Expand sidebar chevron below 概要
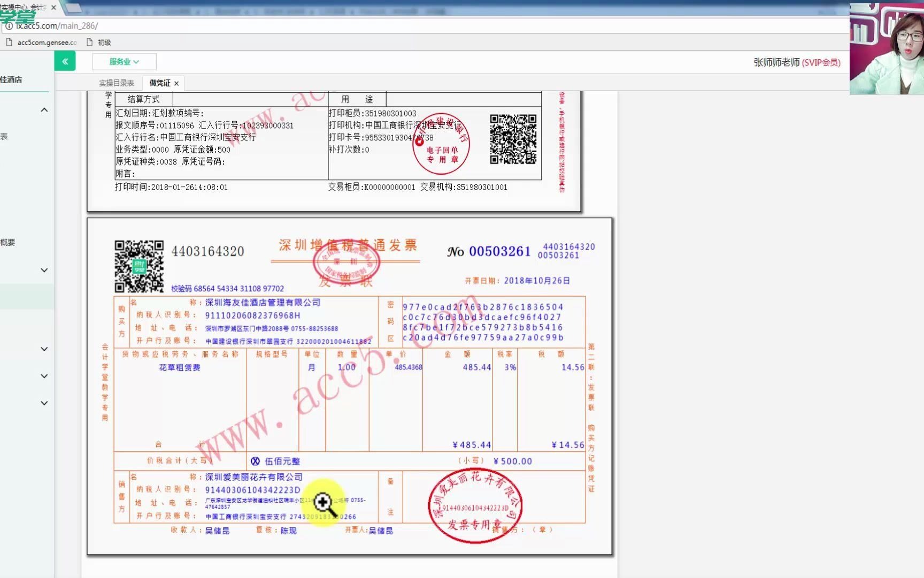Image resolution: width=924 pixels, height=578 pixels. coord(44,270)
